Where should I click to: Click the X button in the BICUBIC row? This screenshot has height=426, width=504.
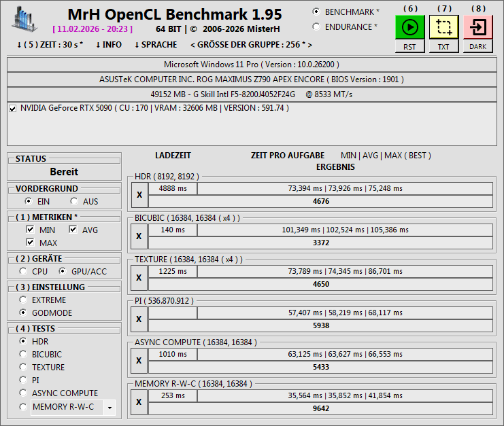139,236
